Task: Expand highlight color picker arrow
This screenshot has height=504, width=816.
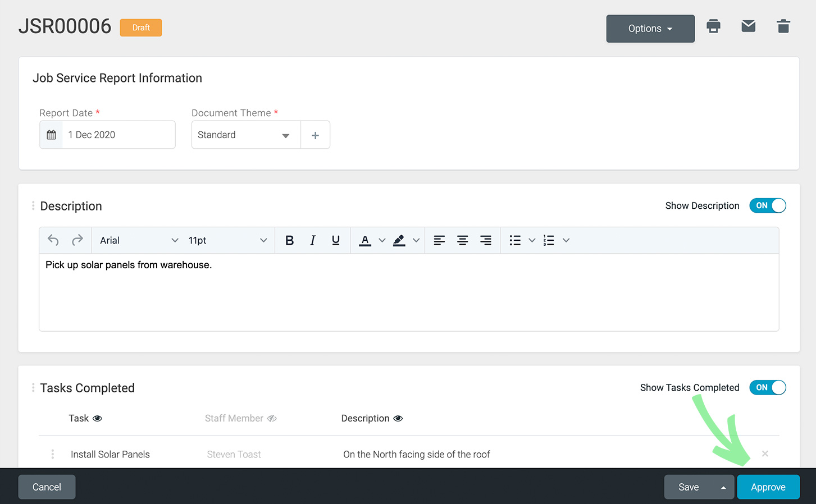Action: click(x=416, y=240)
